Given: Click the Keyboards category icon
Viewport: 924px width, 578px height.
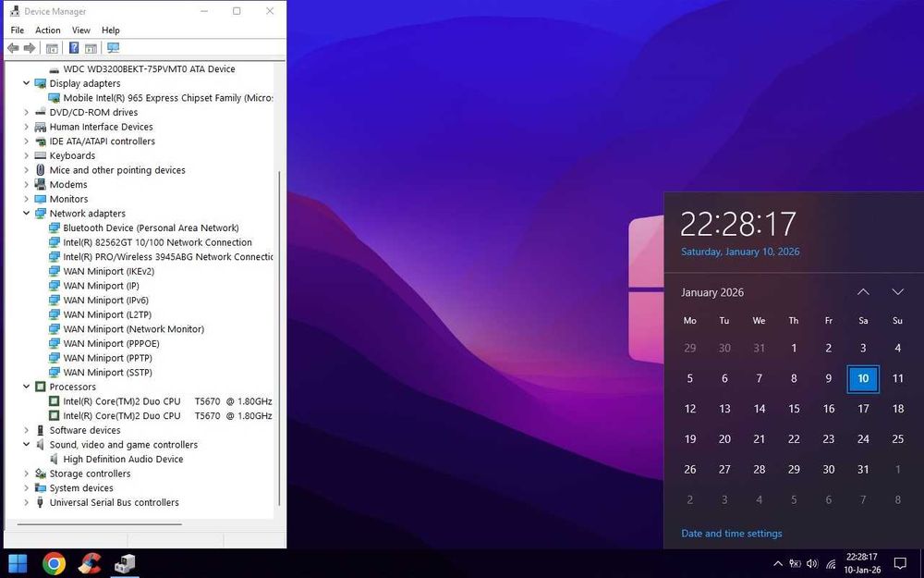Looking at the screenshot, I should click(40, 155).
